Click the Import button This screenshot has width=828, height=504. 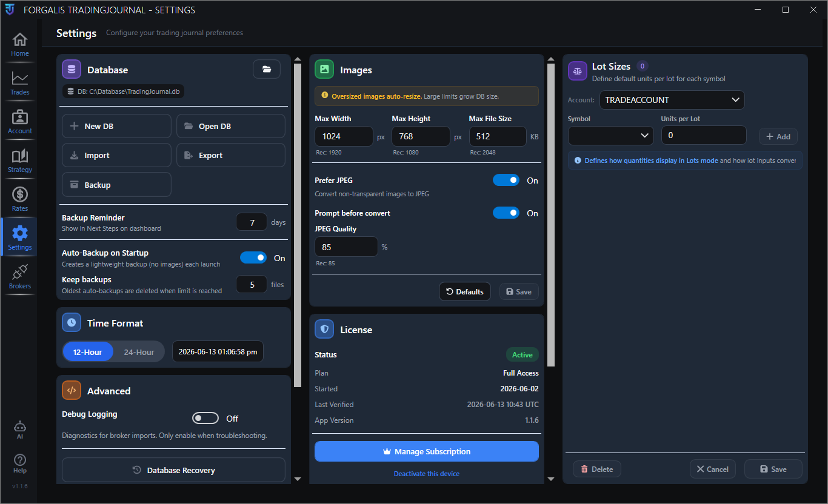point(116,155)
